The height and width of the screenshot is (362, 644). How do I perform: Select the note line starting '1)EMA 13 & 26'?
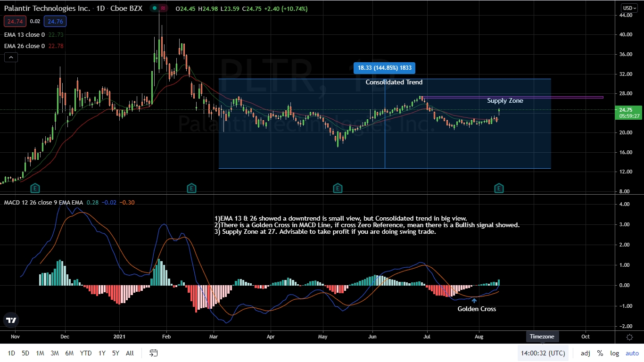tap(340, 218)
